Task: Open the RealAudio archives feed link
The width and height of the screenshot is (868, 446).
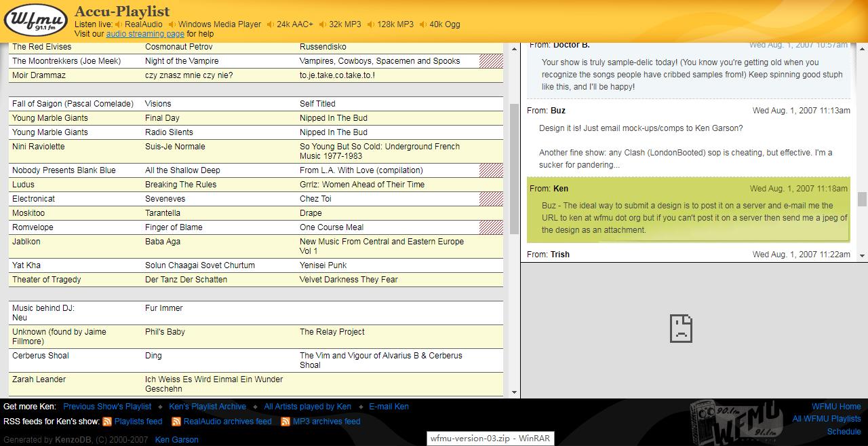Action: [228, 422]
